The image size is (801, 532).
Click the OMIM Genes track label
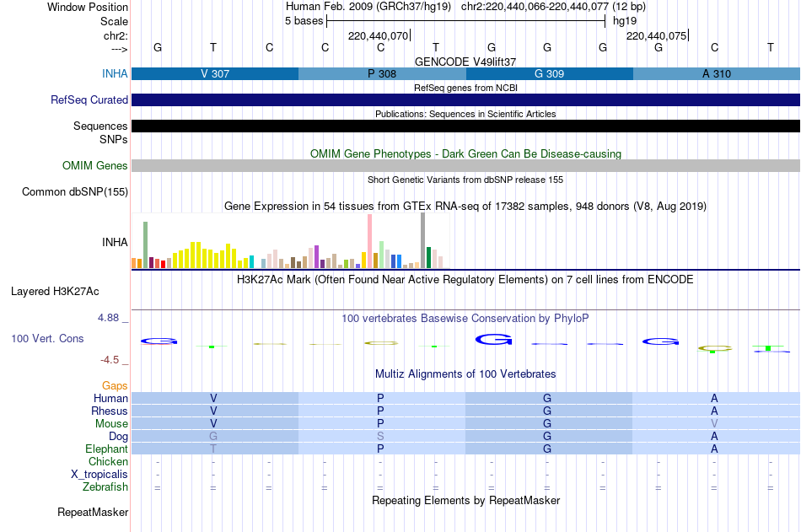pyautogui.click(x=94, y=165)
